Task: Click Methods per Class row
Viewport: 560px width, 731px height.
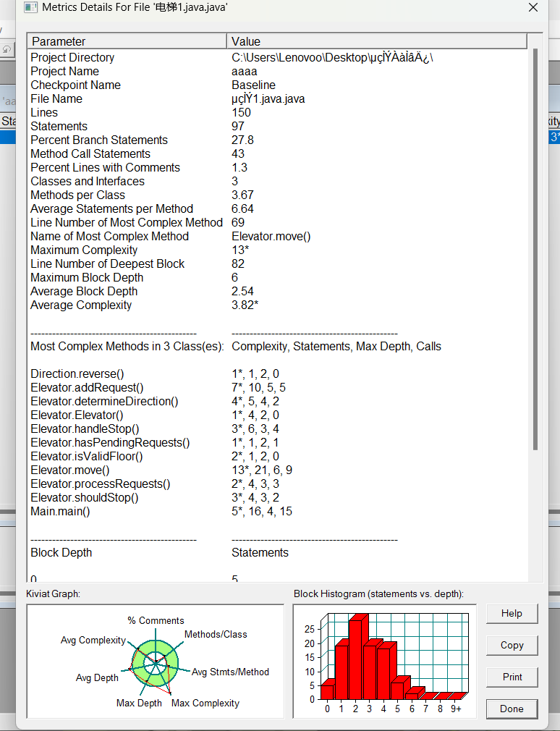Action: point(277,195)
